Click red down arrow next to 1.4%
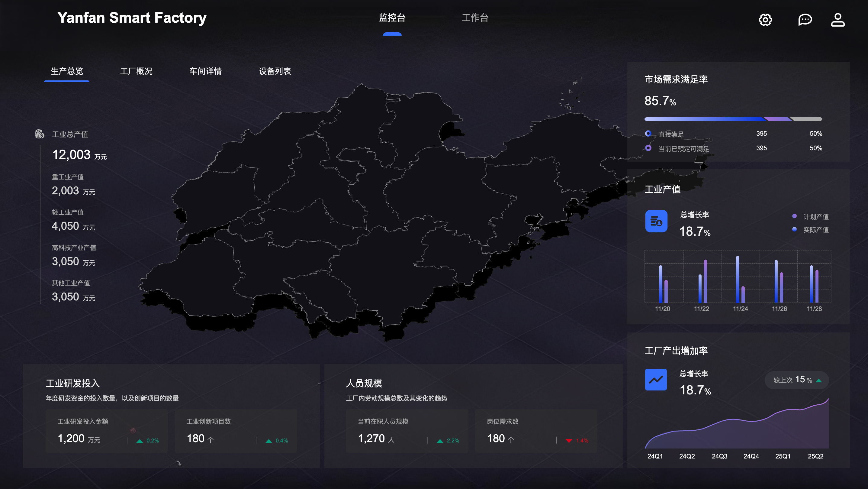The width and height of the screenshot is (868, 489). 569,441
